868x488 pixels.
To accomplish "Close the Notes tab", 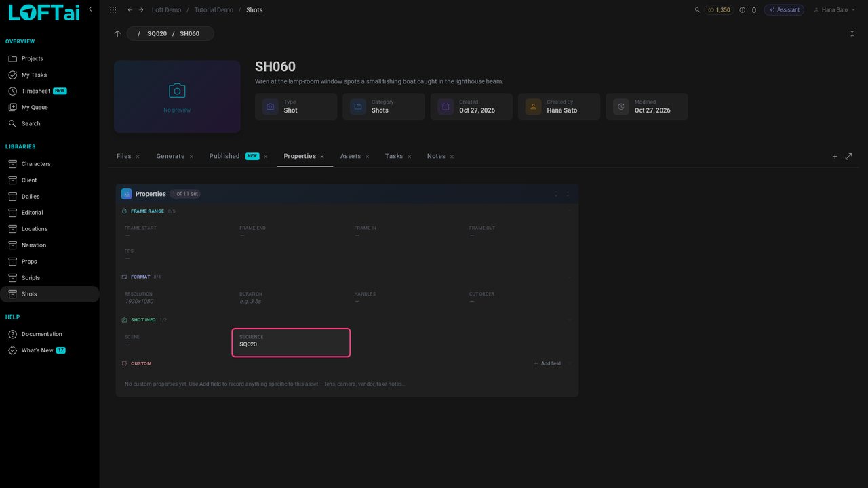I will (452, 157).
